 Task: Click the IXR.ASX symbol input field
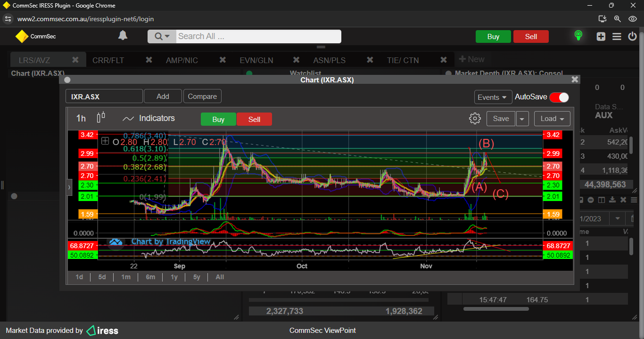(104, 97)
